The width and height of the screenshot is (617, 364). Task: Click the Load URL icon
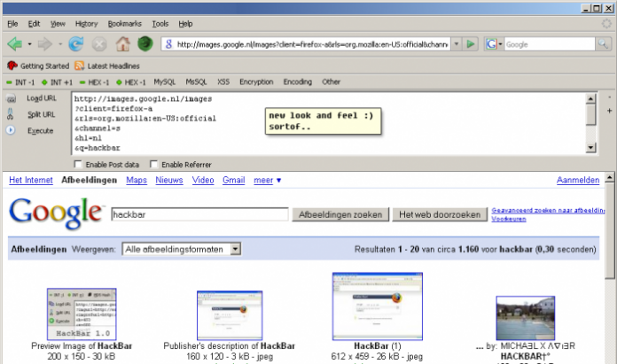pos(12,98)
